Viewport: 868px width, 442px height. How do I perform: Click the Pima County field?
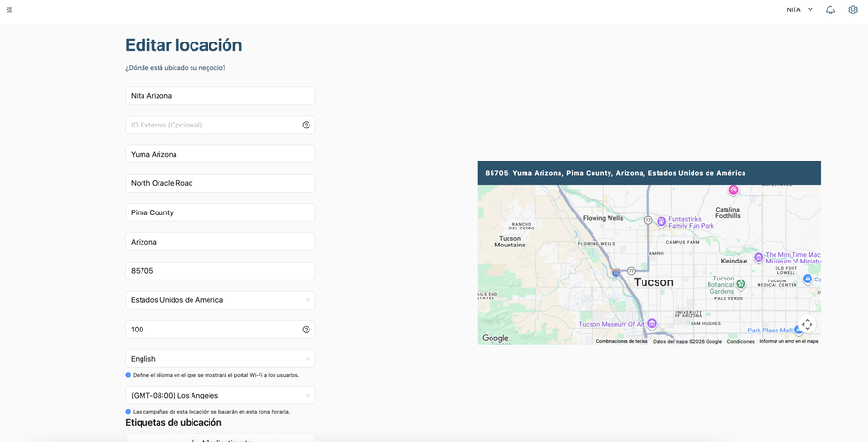click(x=221, y=212)
